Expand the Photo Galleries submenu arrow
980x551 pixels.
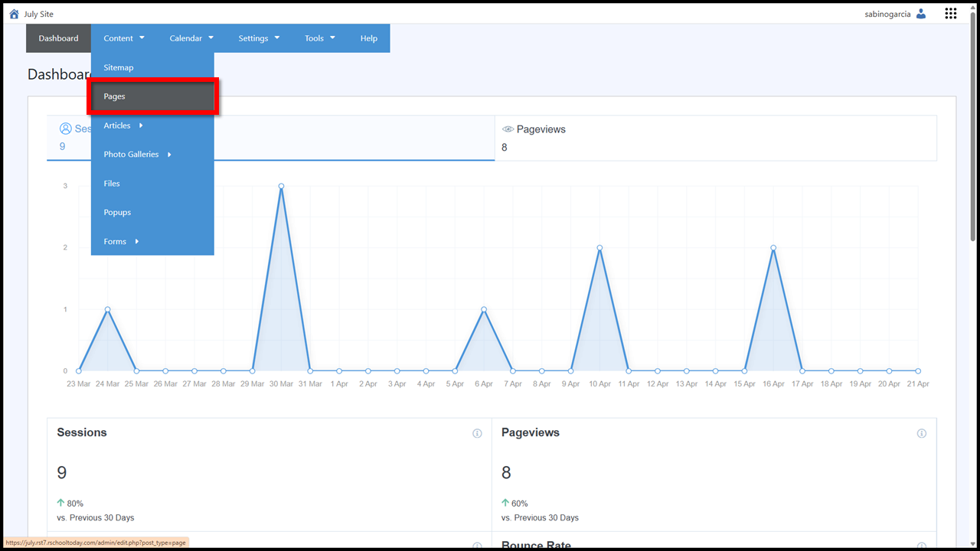169,155
